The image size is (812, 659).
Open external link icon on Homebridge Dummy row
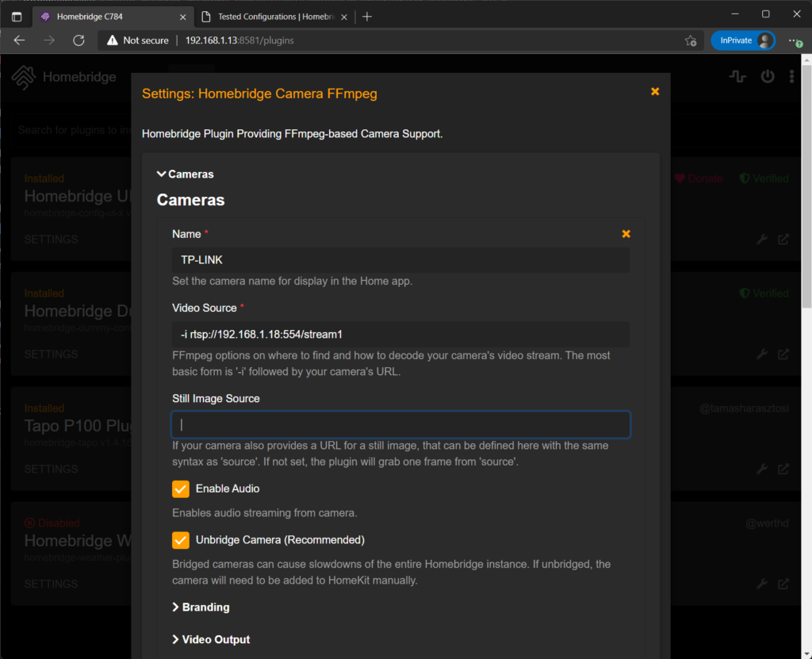tap(783, 354)
